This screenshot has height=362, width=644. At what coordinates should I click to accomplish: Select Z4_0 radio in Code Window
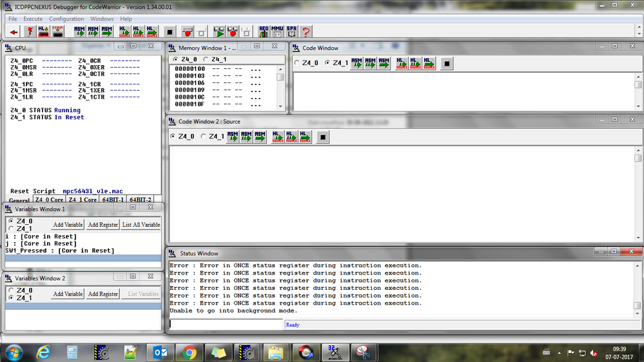[297, 62]
